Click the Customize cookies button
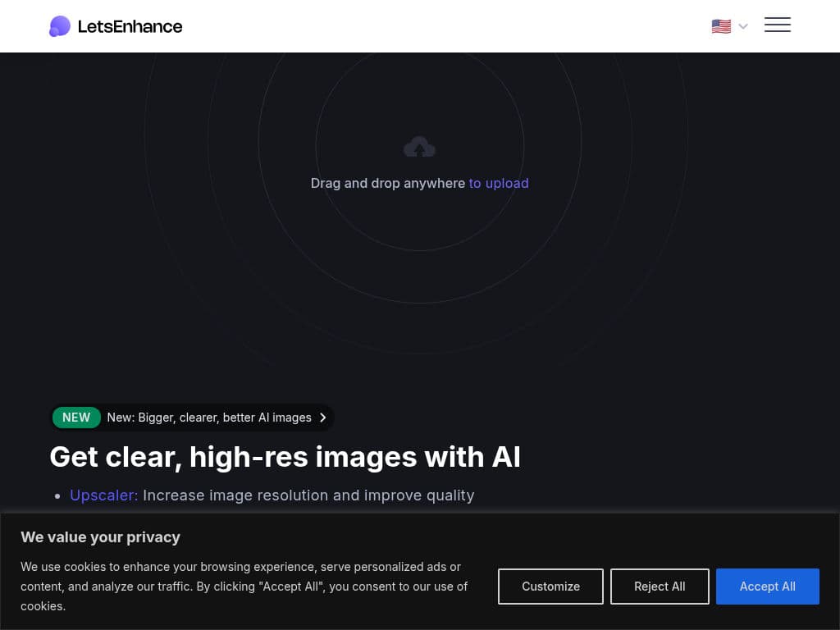The width and height of the screenshot is (840, 630). pyautogui.click(x=550, y=587)
